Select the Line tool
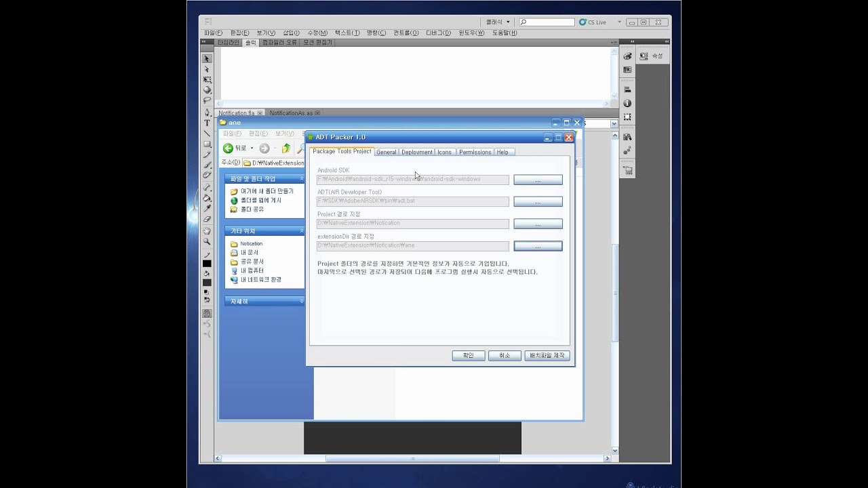 click(207, 134)
